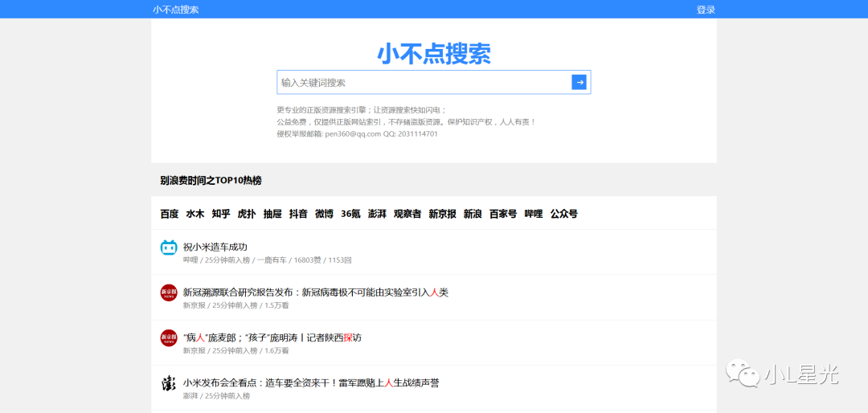Screen dimensions: 868x413
Task: Switch to the 虎扑 tab
Action: click(x=247, y=214)
